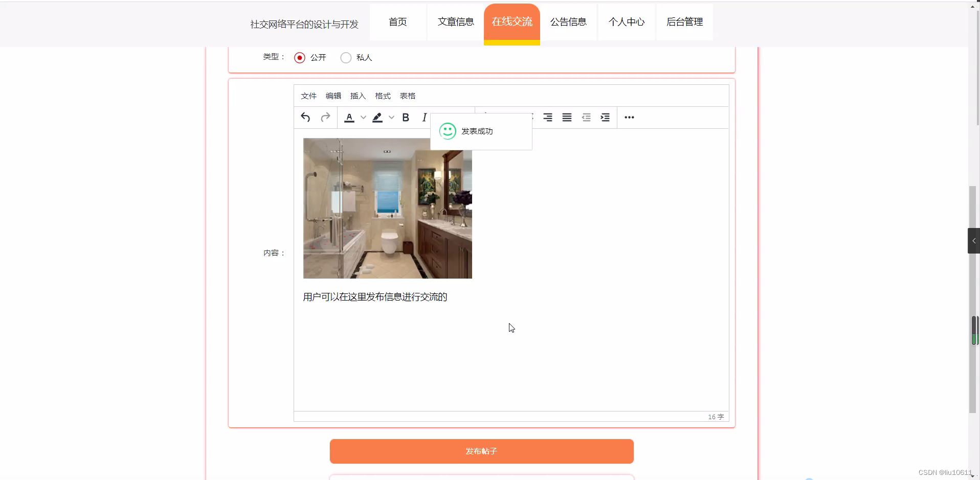Open the 后台管理 link

[x=684, y=22]
